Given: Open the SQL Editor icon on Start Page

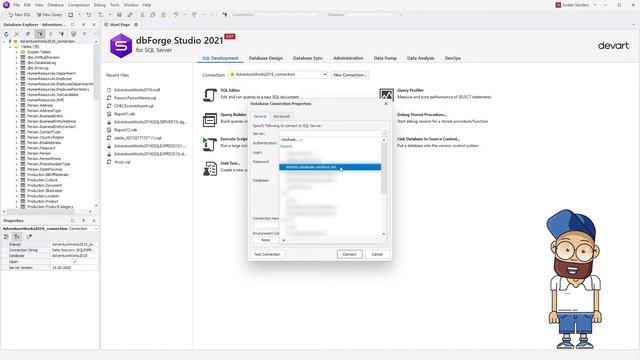Looking at the screenshot, I should click(x=210, y=95).
